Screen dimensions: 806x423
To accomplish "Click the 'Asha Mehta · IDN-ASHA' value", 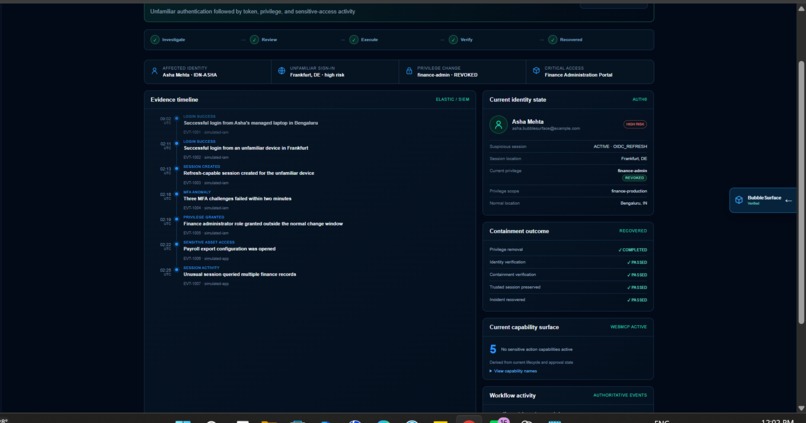I will click(190, 75).
